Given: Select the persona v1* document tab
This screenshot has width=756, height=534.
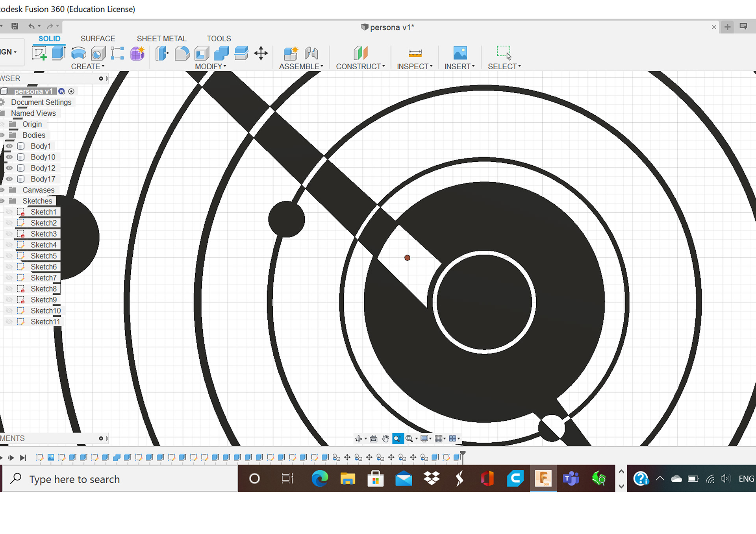Looking at the screenshot, I should pos(387,27).
